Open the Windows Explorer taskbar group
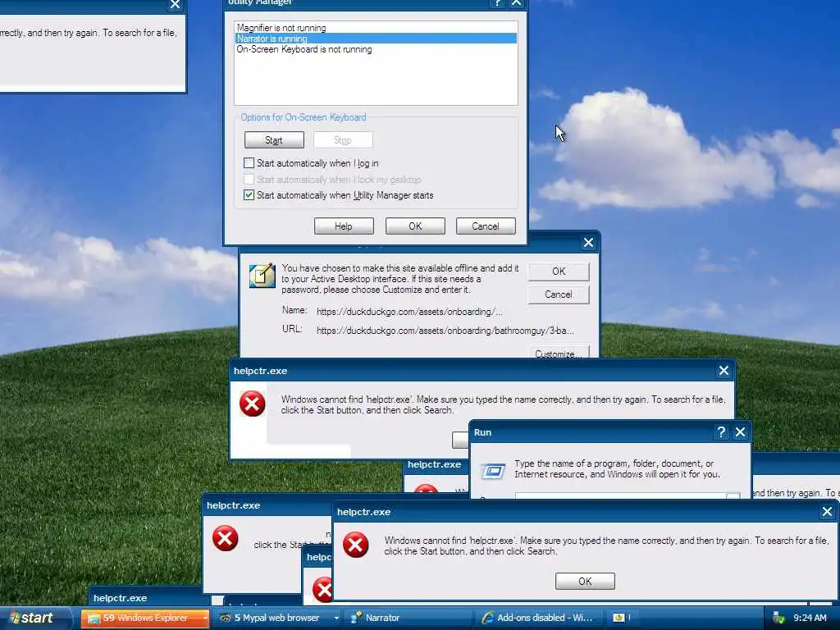 (145, 618)
